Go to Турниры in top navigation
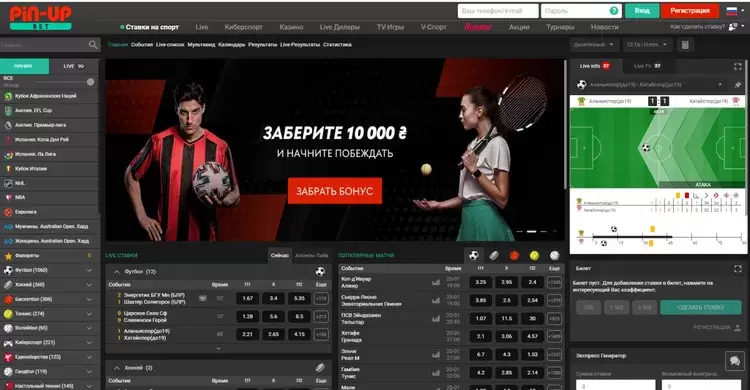This screenshot has width=750, height=390. click(560, 27)
